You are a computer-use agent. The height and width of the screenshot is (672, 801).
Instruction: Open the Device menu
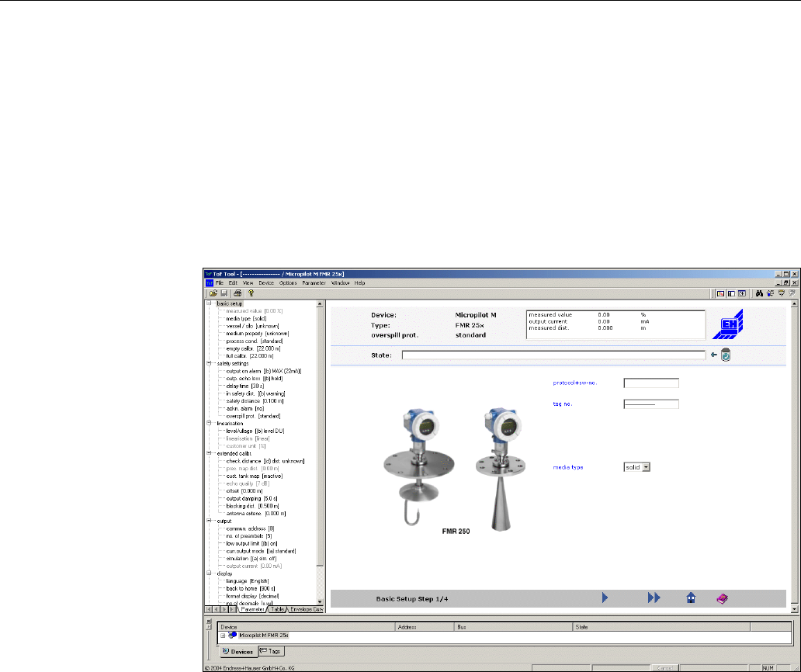coord(266,283)
